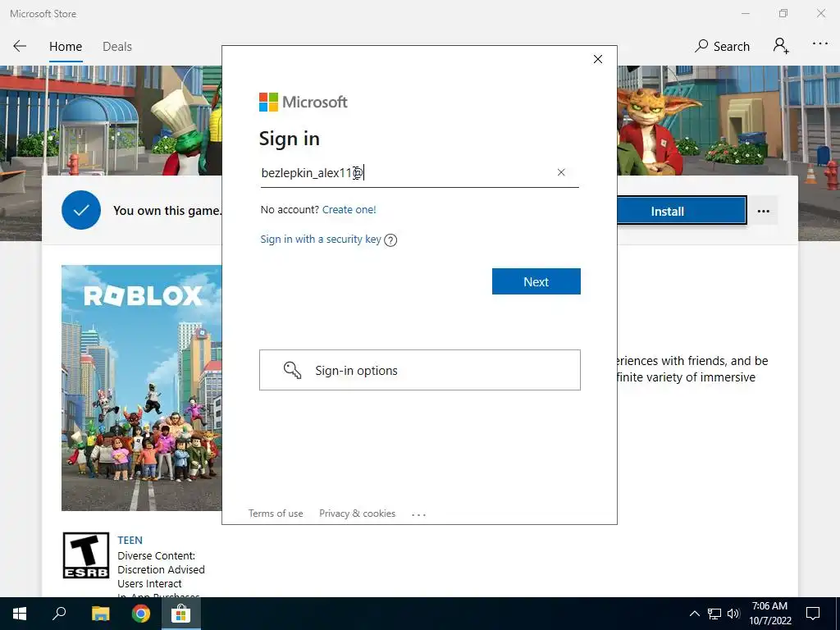Expand the dialog footer ellipsis menu

[x=418, y=514]
